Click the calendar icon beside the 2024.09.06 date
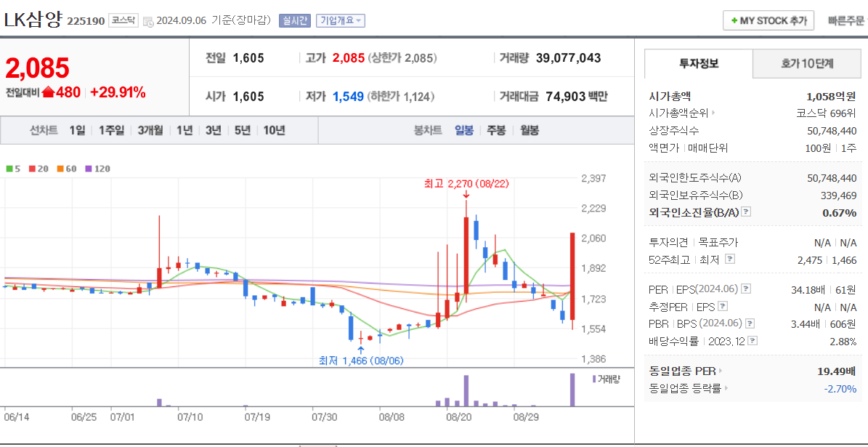 [148, 22]
